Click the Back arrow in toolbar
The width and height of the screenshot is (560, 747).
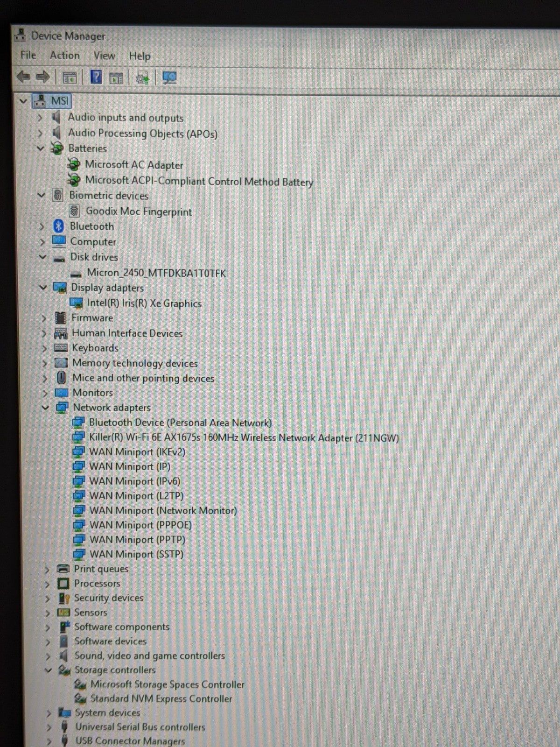point(23,77)
